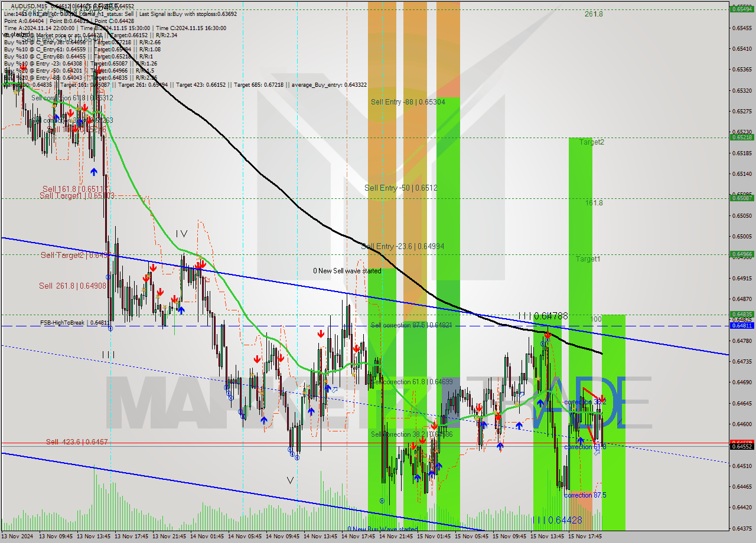Click the 'Sell correction 38.2' label on green zone
756x543 pixels.
tap(411, 434)
